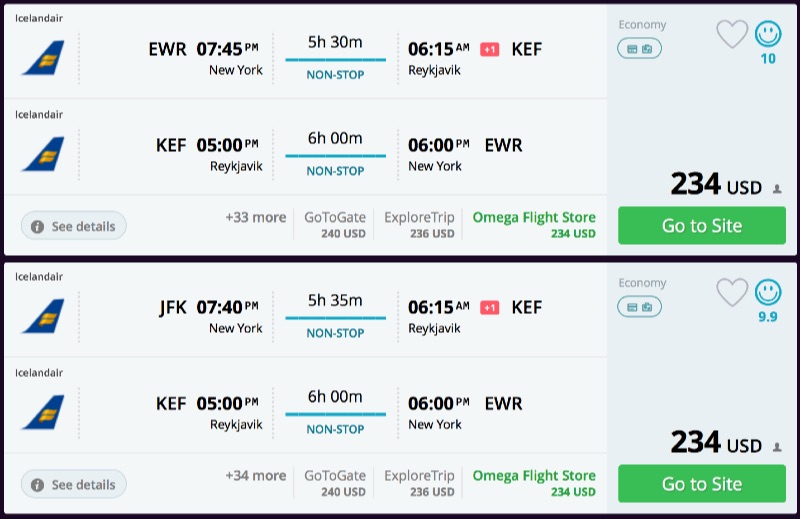
Task: Click Icelandair logo on EWR 07:45 flight
Action: 43,57
